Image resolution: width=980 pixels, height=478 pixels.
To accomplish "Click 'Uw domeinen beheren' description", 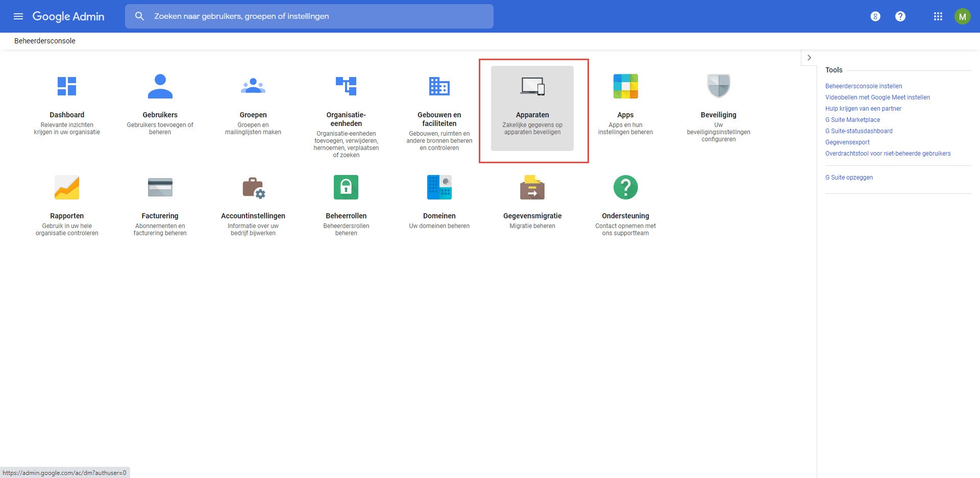I will pyautogui.click(x=439, y=226).
